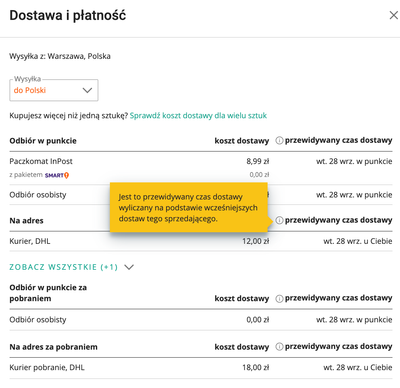
Task: Click info icon in Na adres section header
Action: [x=279, y=220]
